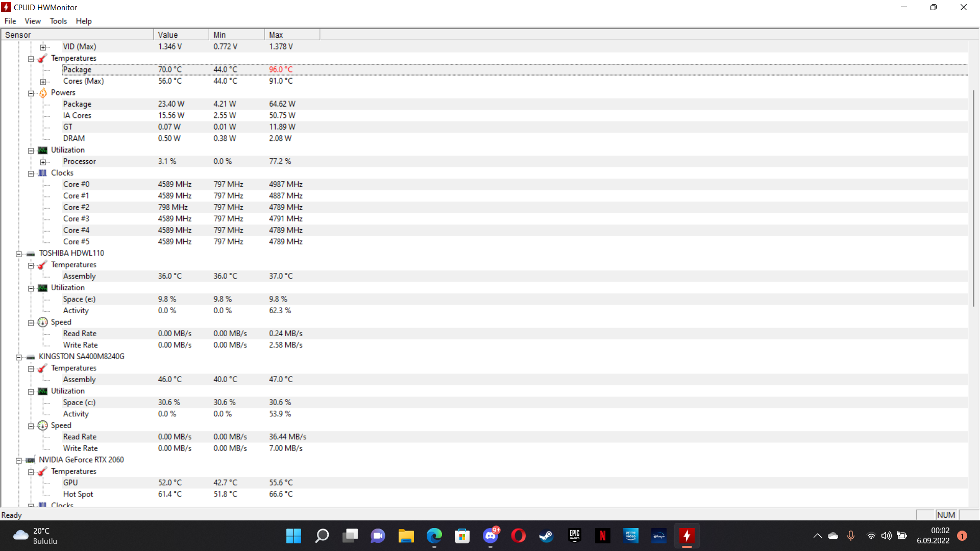
Task: Collapse the Clocks group
Action: 31,173
